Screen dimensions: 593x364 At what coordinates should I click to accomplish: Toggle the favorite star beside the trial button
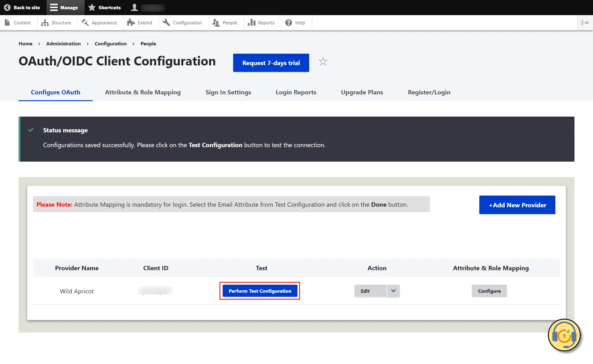[x=323, y=61]
